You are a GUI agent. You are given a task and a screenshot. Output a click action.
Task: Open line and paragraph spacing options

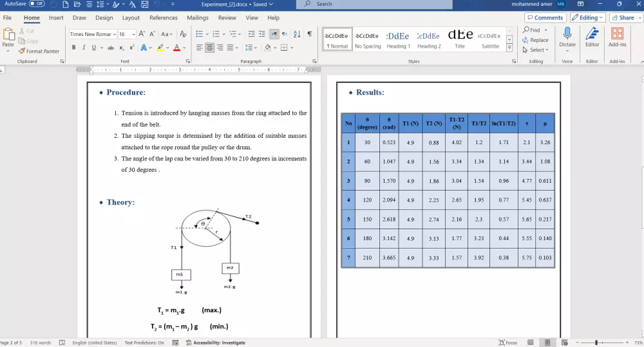(251, 48)
